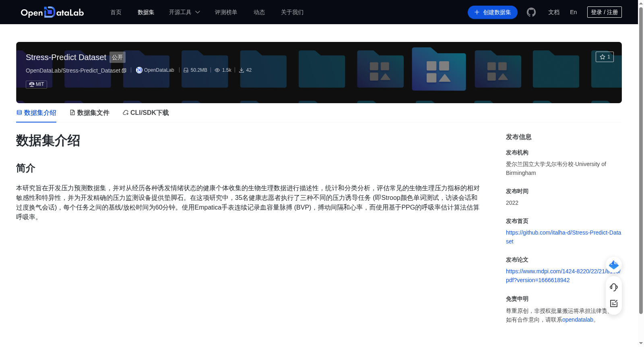Click the publication year 2022

coord(512,203)
